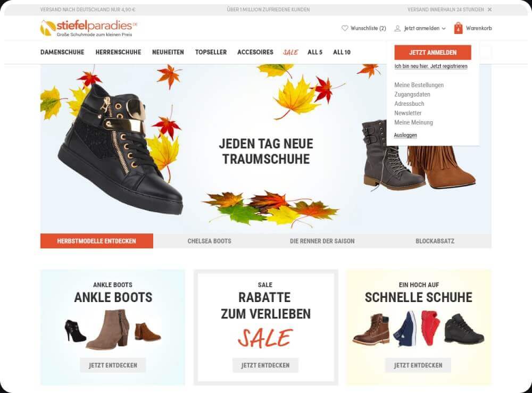Click the Jetzt registrieren link
Viewport: 532px width, 393px height.
[x=449, y=66]
